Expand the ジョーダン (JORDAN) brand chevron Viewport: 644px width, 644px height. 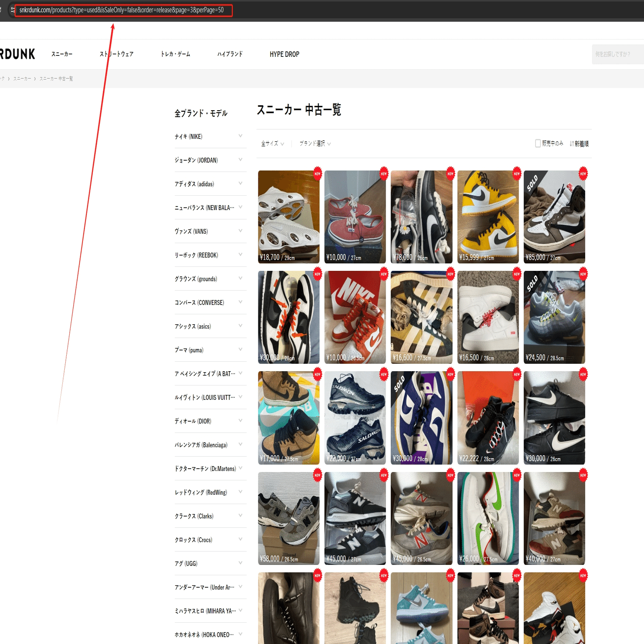[240, 160]
